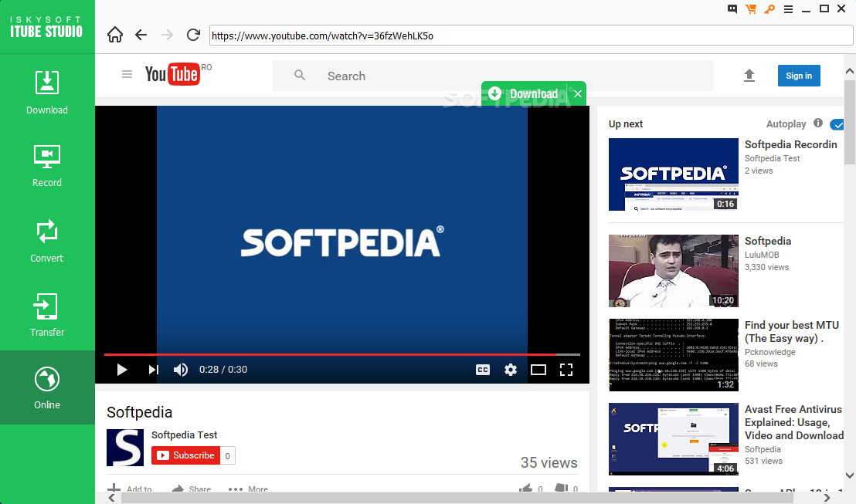Select the Online section in sidebar
Viewport: 856px width, 504px height.
pyautogui.click(x=47, y=387)
